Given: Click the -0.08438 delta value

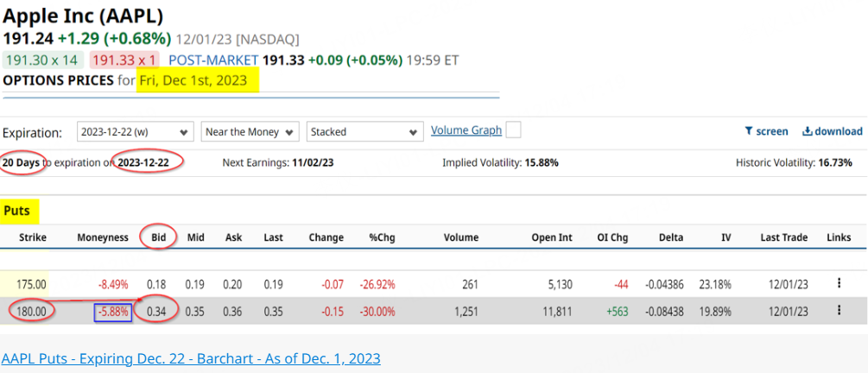Looking at the screenshot, I should (664, 311).
